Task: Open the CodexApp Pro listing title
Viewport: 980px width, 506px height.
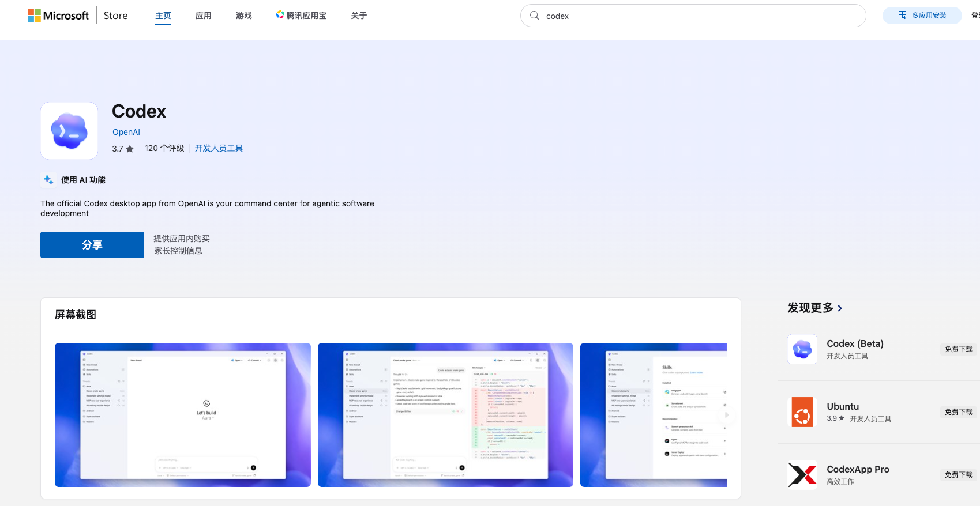Action: (858, 469)
